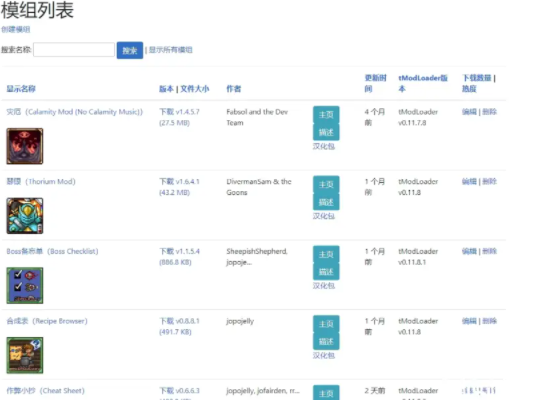
Task: Click 删除 link in Boss Checklist row
Action: [x=490, y=251]
